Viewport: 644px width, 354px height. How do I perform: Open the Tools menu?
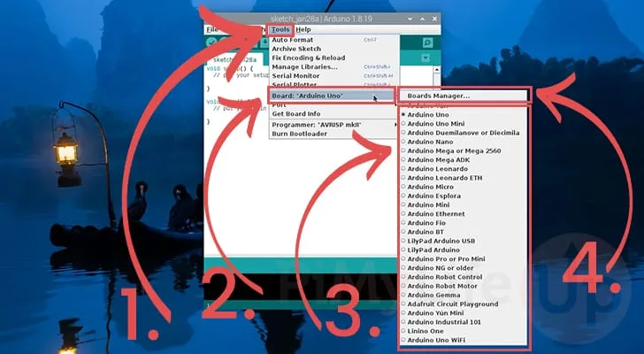point(280,29)
